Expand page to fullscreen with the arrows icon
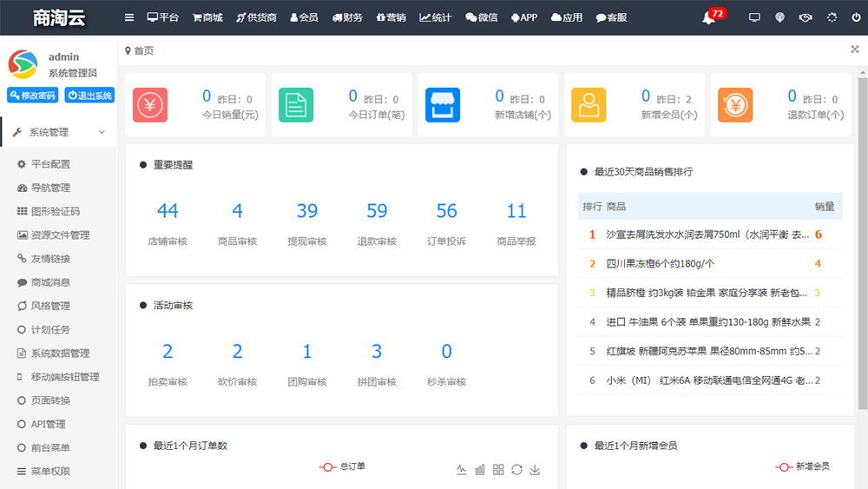 (855, 50)
